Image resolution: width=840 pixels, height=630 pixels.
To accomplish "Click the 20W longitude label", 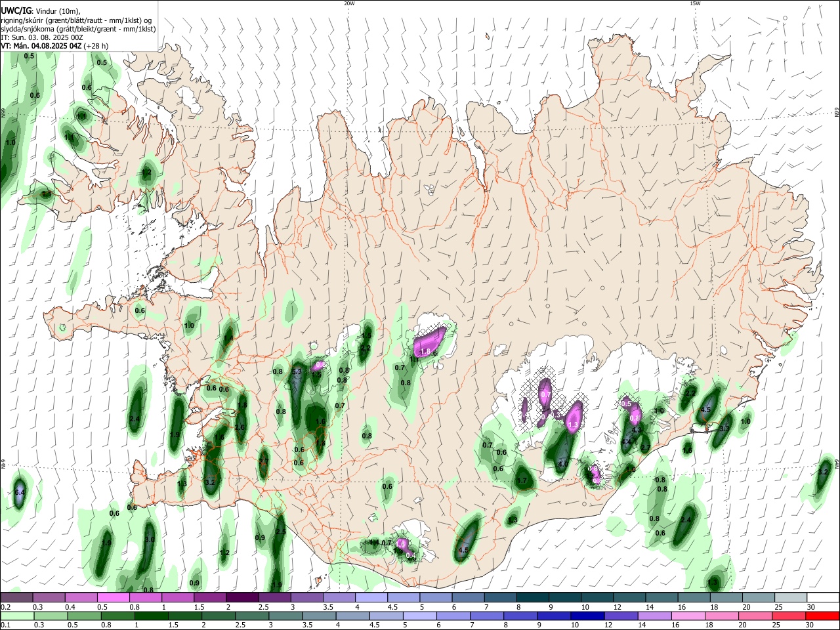I will pyautogui.click(x=349, y=3).
